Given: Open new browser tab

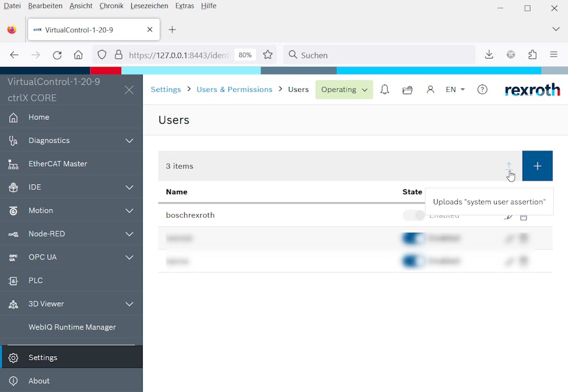Looking at the screenshot, I should 172,30.
